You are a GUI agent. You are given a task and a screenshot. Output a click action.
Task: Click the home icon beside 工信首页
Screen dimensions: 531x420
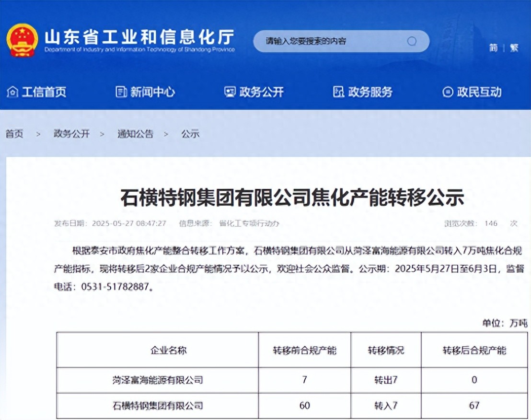click(x=12, y=92)
